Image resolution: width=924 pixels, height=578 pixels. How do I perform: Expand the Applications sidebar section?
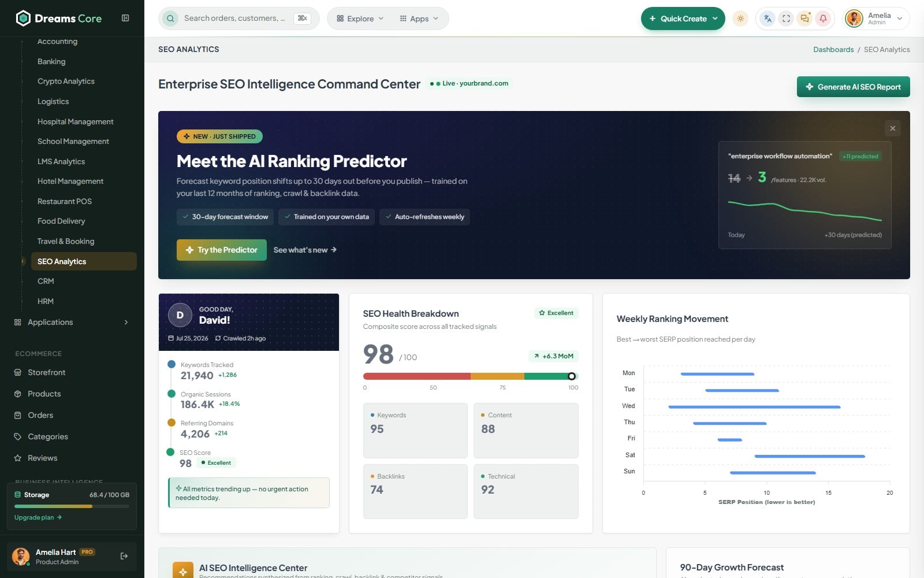coord(72,323)
